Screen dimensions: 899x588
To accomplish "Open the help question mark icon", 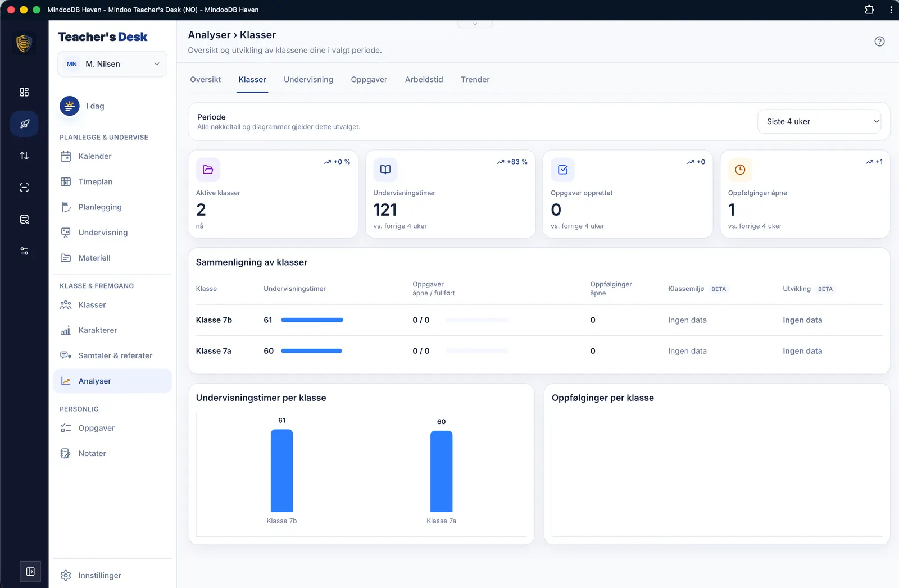I will pos(879,42).
